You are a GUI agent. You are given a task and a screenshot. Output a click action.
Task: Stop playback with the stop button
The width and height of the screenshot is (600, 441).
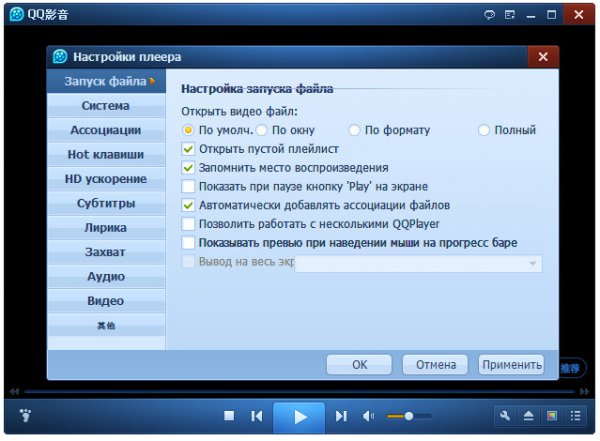229,416
